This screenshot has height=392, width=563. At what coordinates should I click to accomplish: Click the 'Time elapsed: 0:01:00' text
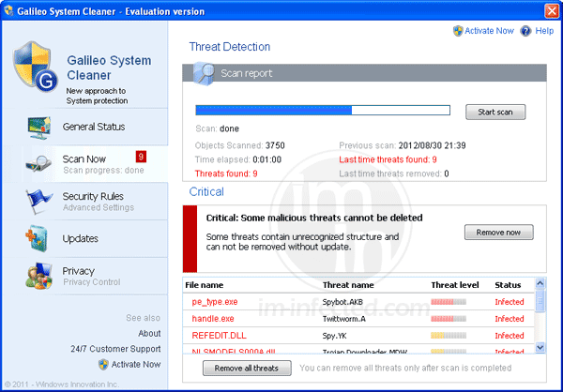click(238, 159)
